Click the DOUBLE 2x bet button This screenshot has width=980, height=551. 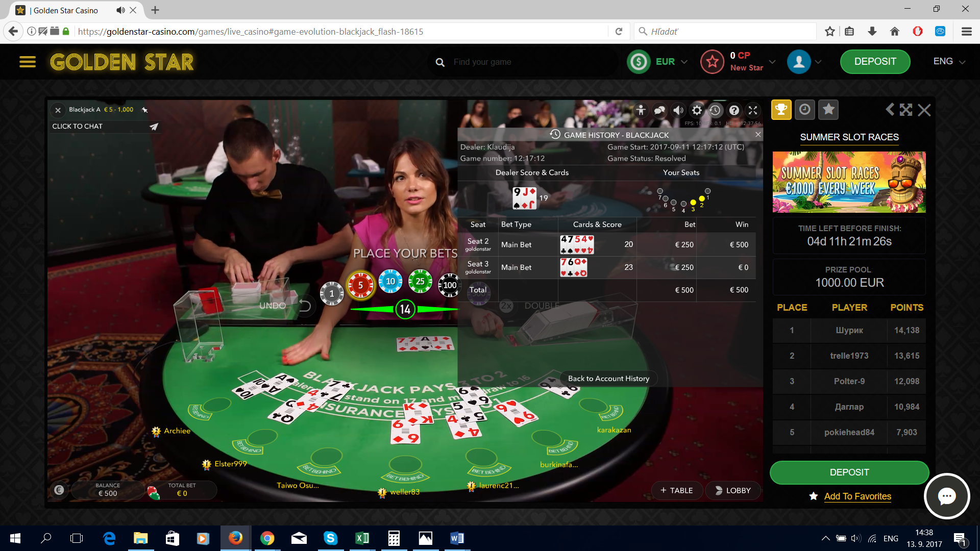coord(529,306)
